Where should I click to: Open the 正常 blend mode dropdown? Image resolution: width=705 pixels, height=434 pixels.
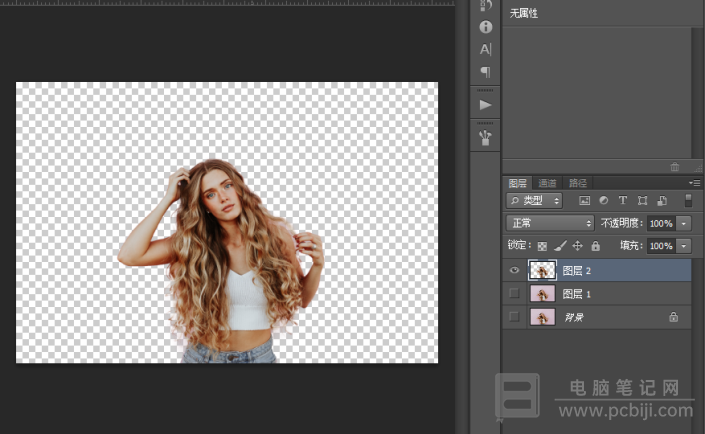pyautogui.click(x=550, y=223)
